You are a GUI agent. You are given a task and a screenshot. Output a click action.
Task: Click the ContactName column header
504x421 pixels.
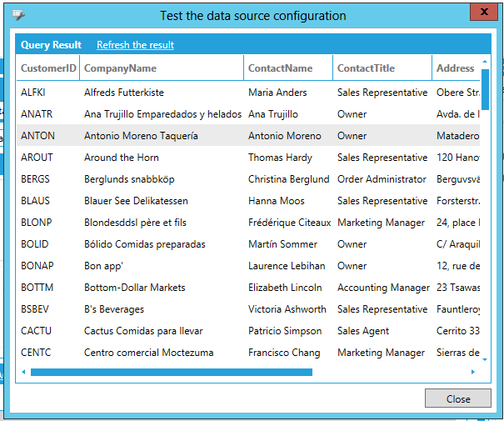click(280, 68)
